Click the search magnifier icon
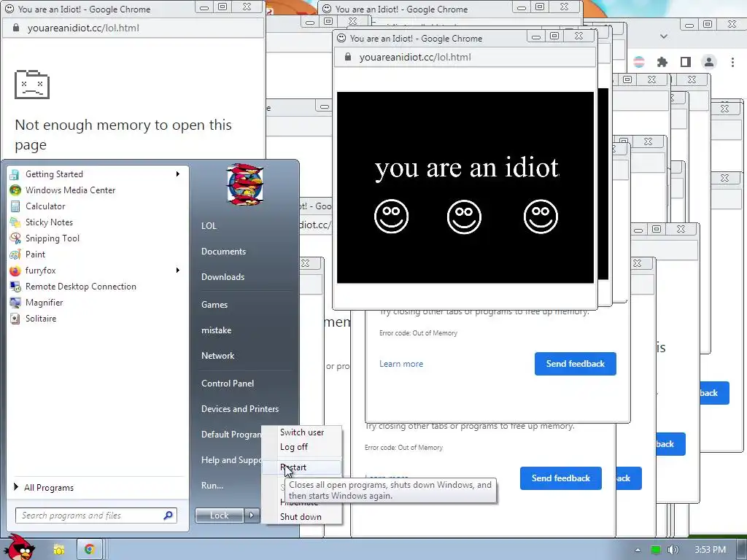Image resolution: width=747 pixels, height=560 pixels. click(x=169, y=516)
